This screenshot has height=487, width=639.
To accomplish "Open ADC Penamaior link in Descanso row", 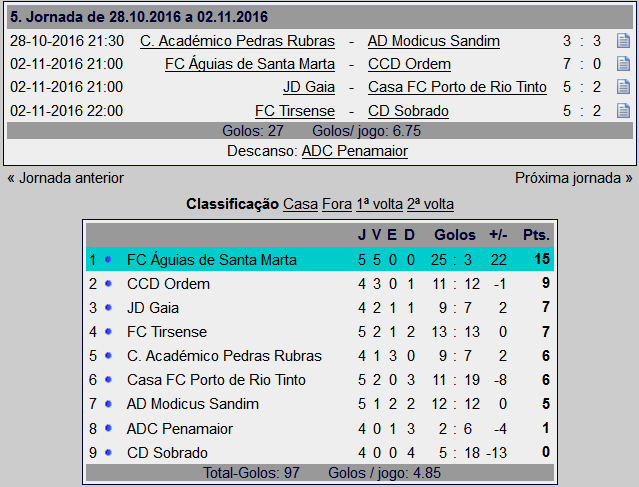I will point(354,151).
